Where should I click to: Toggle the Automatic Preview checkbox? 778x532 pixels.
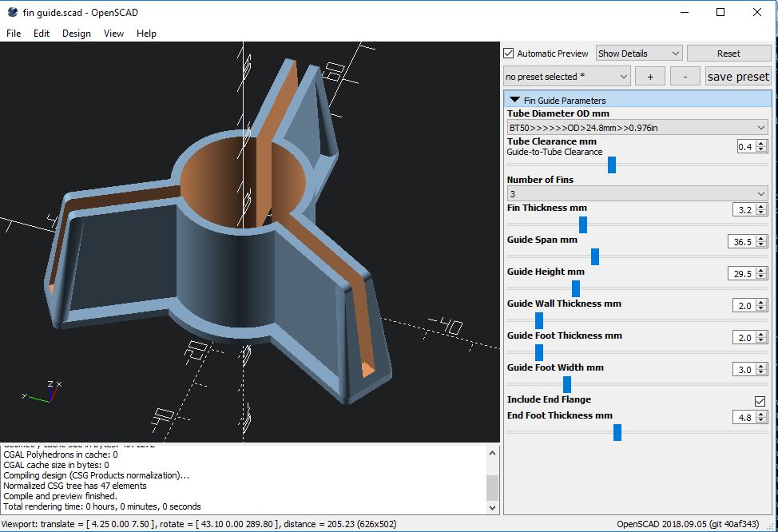(509, 53)
